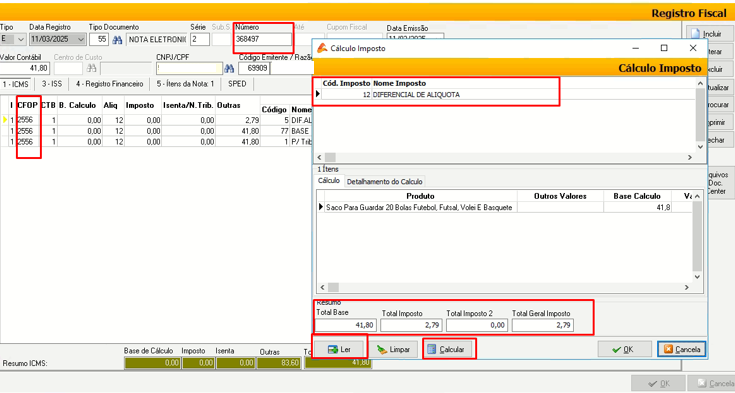This screenshot has height=393, width=735.
Task: Click right arrow of product grid horizontal scrollbar
Action: pyautogui.click(x=687, y=287)
